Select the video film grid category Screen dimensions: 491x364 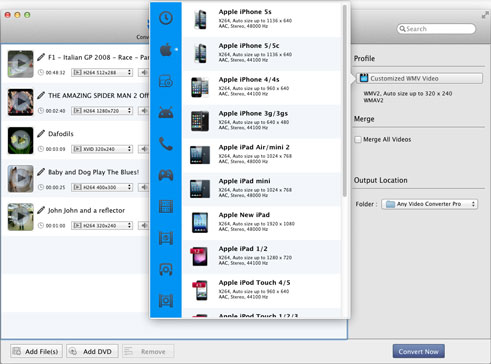click(x=166, y=207)
